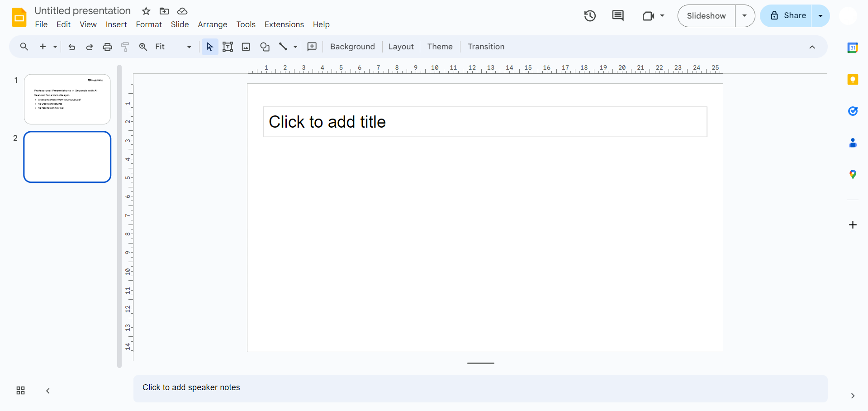The height and width of the screenshot is (411, 868).
Task: Click the Transition button
Action: tap(486, 47)
